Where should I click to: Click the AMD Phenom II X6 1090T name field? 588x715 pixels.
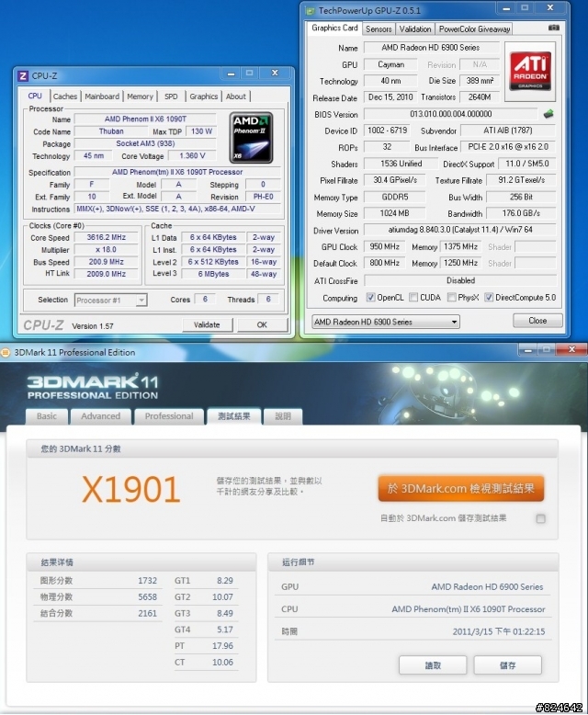[145, 119]
